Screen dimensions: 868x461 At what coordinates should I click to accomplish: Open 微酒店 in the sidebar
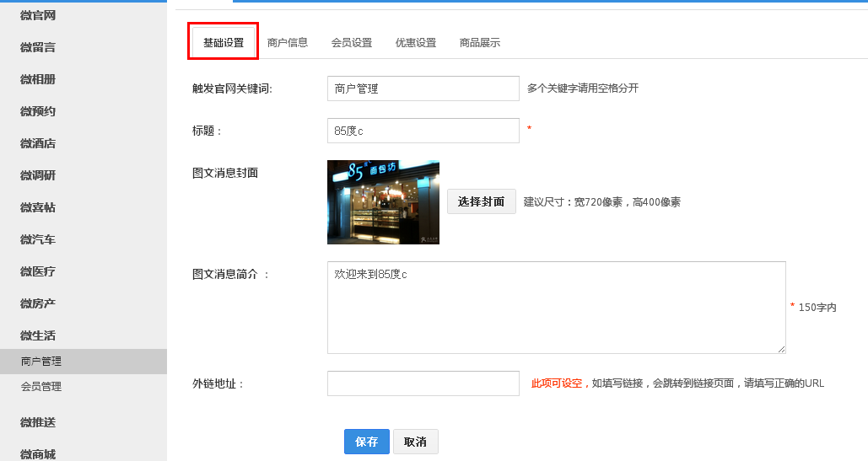38,144
